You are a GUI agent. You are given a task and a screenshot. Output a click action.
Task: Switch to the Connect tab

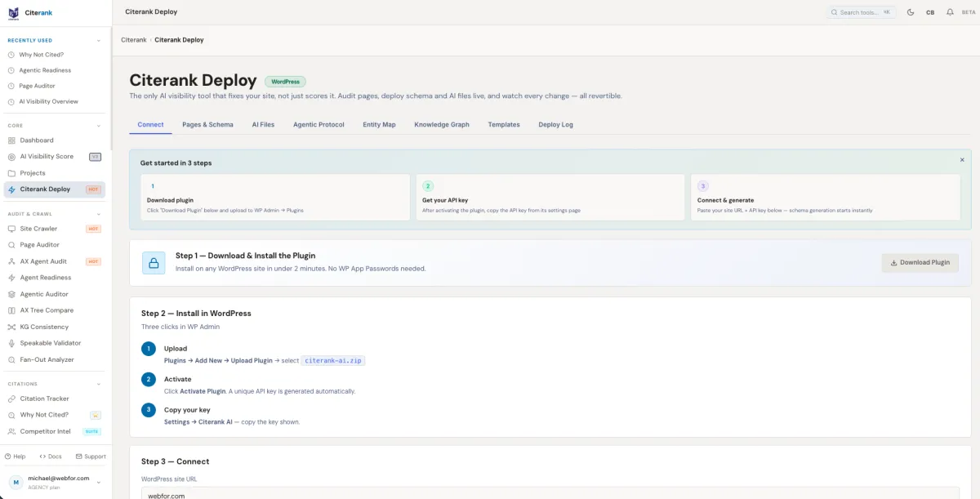click(x=150, y=125)
